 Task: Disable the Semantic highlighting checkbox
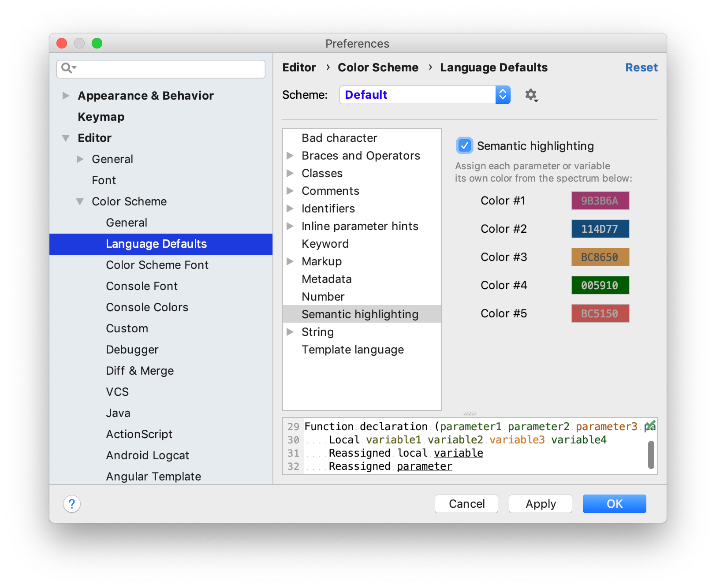coord(464,145)
